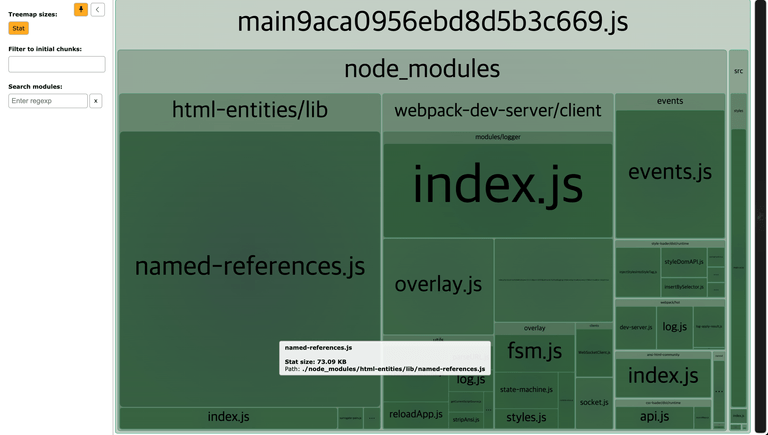Screen dimensions: 768x435
Task: Click the dev-server.js module block
Action: pyautogui.click(x=636, y=328)
